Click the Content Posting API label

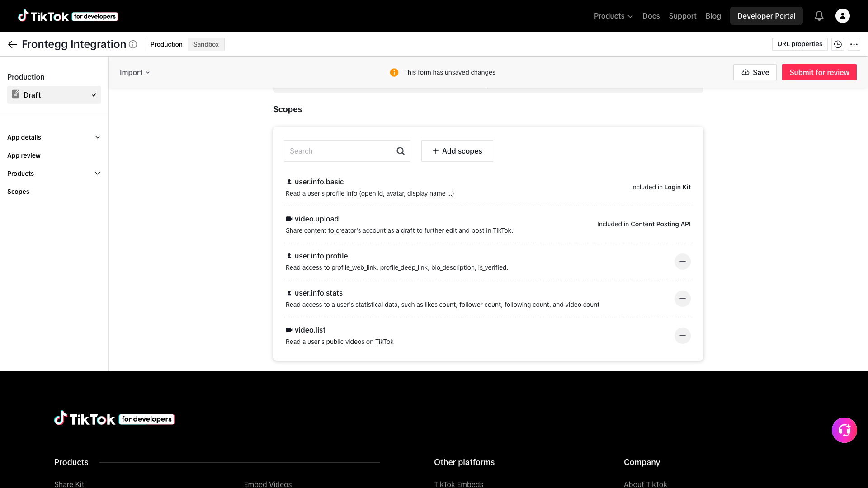pos(660,224)
